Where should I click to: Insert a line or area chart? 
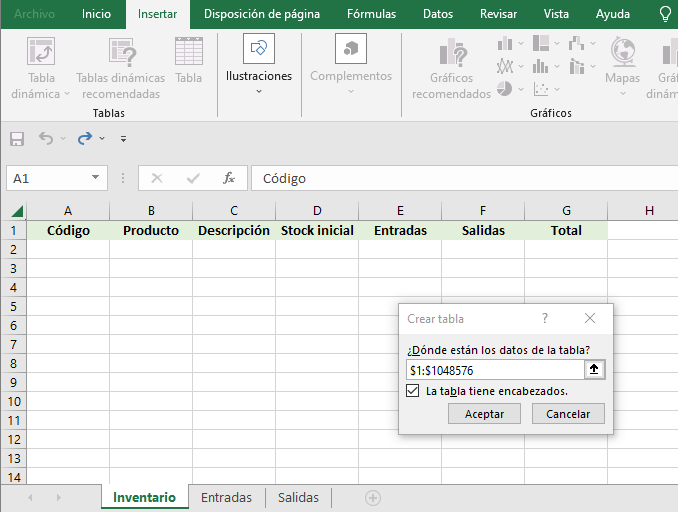505,66
